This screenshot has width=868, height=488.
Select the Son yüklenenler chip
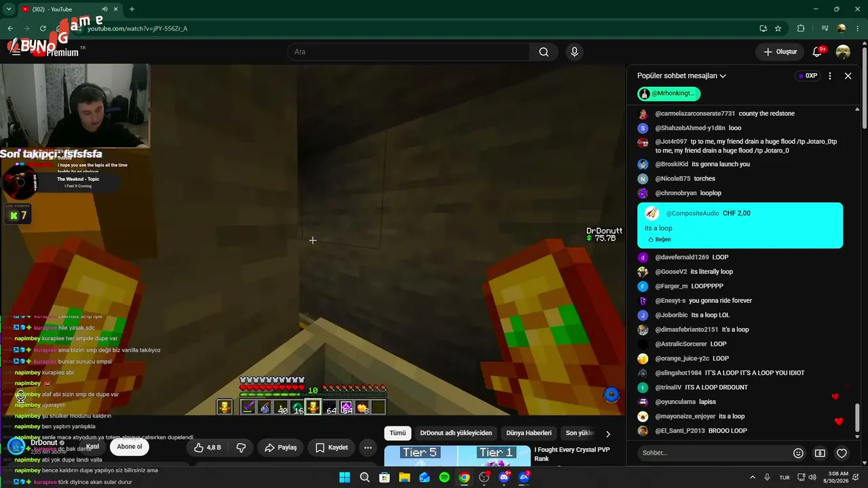(579, 433)
